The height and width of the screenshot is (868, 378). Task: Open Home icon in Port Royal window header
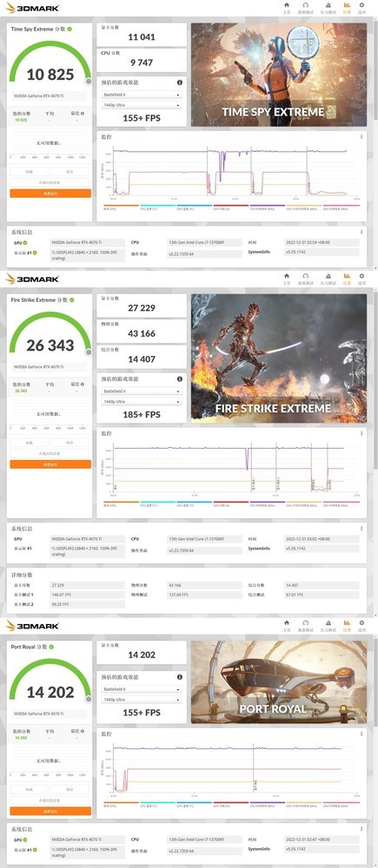287,625
